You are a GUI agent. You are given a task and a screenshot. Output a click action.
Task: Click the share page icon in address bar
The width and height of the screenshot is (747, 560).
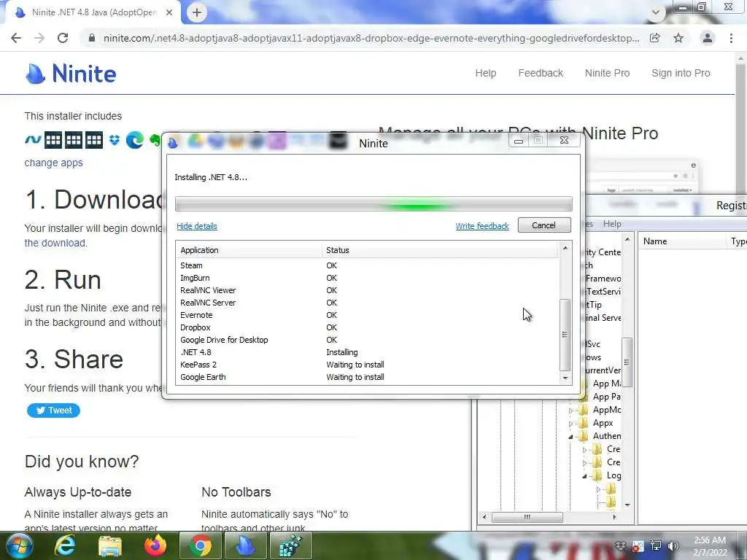coord(655,38)
